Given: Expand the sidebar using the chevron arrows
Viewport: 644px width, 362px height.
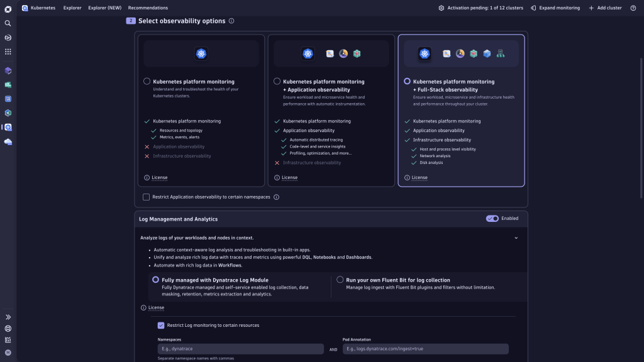Looking at the screenshot, I should pos(8,317).
